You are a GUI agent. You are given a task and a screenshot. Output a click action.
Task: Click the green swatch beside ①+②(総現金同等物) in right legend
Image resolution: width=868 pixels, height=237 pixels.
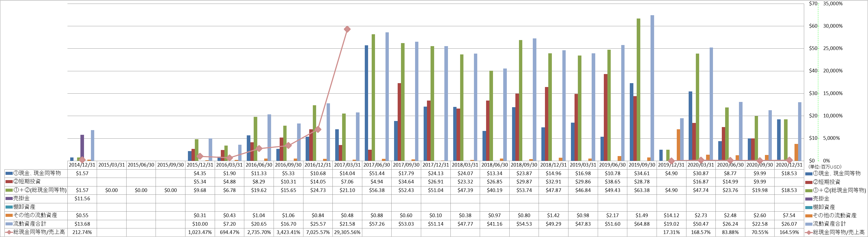click(x=809, y=190)
